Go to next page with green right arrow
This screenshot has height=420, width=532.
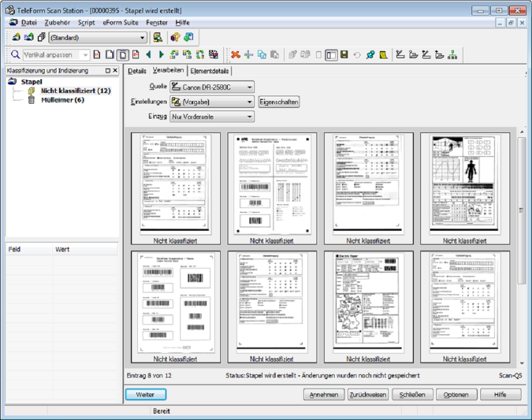[x=161, y=55]
